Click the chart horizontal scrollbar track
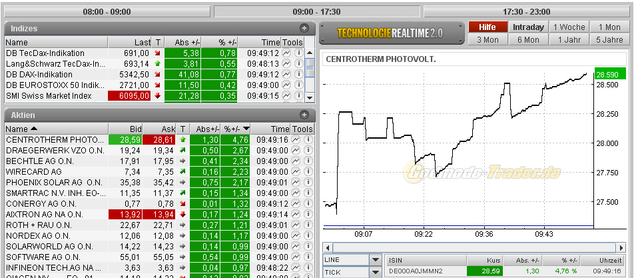This screenshot has width=644, height=278. 473,247
